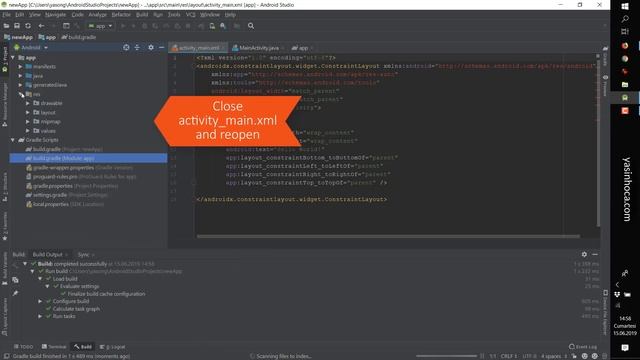Screen dimensions: 640x360
Task: Open the Logcat tool window
Action: coord(113,347)
